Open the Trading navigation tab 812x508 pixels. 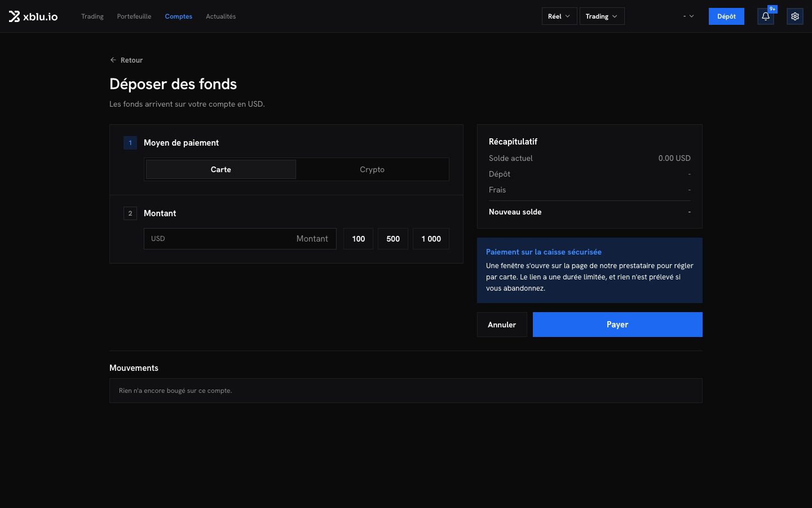pyautogui.click(x=92, y=16)
